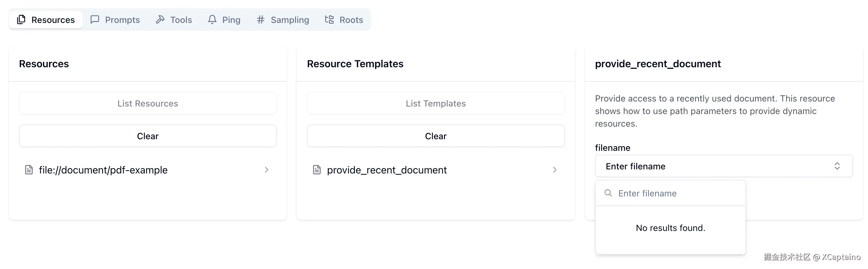Click the Roots hierarchy icon
This screenshot has width=868, height=269.
[329, 19]
